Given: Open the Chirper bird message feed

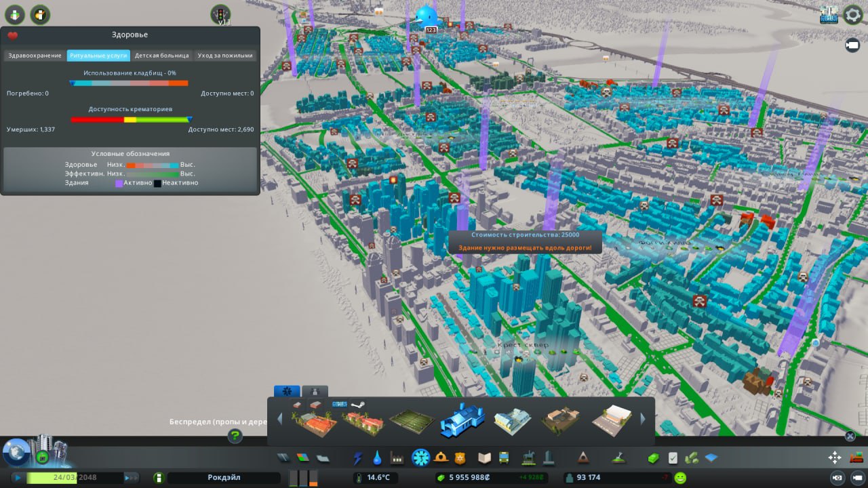Looking at the screenshot, I should pyautogui.click(x=427, y=16).
